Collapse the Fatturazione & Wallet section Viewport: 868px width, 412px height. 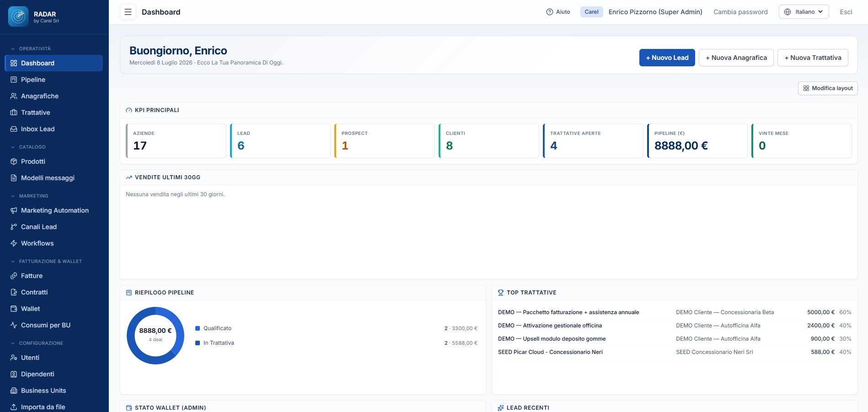(x=46, y=261)
